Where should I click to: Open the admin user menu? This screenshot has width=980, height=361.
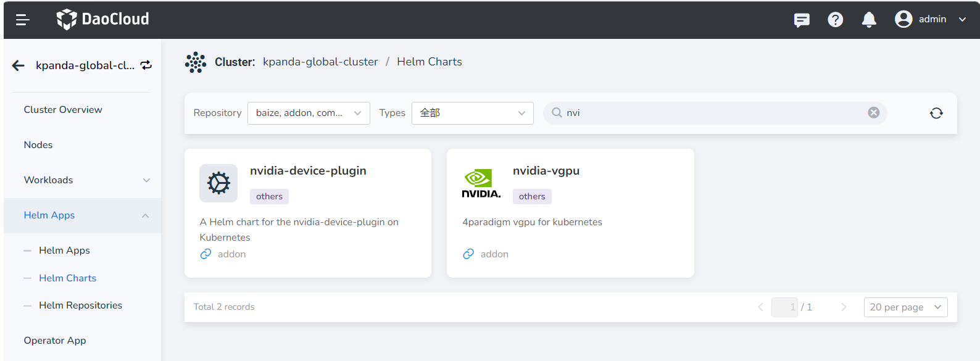[930, 20]
